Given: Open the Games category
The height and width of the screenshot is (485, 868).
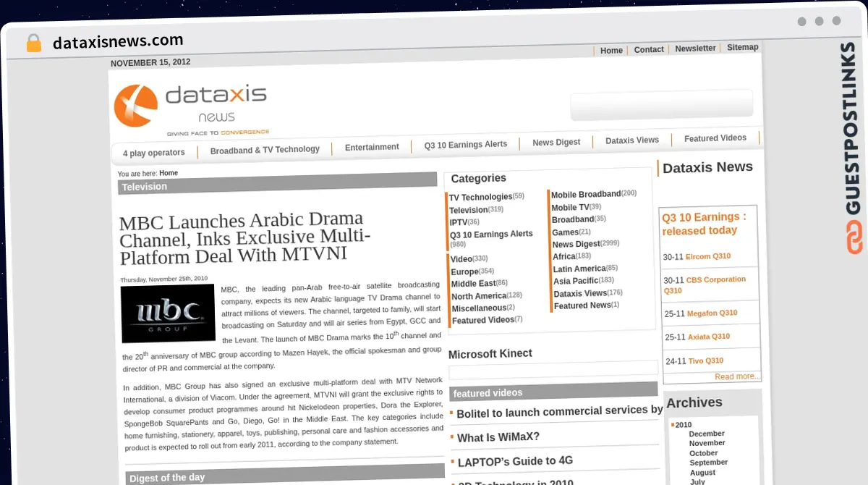Looking at the screenshot, I should [565, 232].
